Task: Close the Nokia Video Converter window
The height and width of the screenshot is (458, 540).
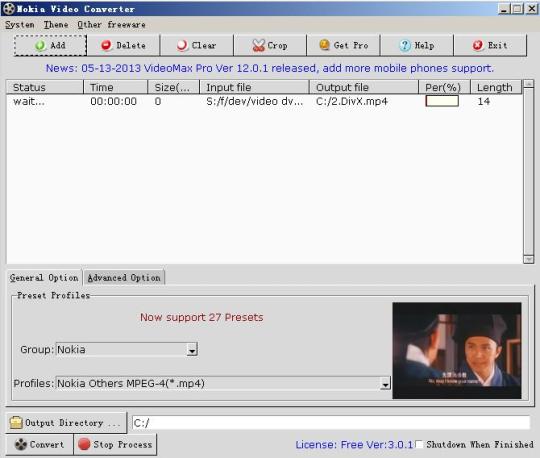Action: [x=531, y=9]
